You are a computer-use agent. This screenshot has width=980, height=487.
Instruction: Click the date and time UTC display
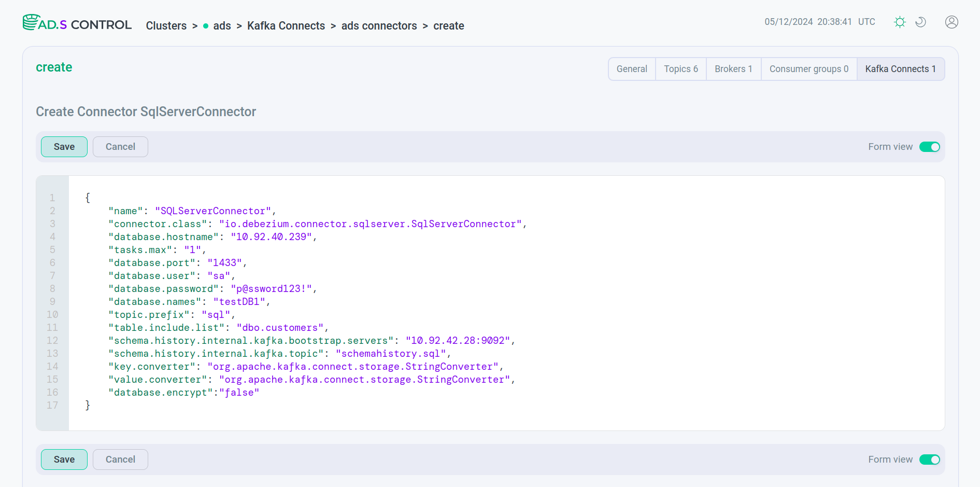tap(820, 22)
